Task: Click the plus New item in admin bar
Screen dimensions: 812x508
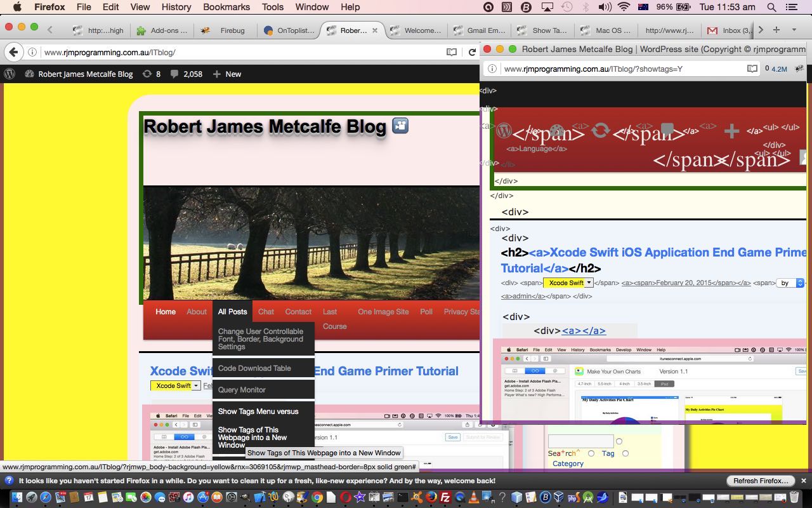Action: 226,74
